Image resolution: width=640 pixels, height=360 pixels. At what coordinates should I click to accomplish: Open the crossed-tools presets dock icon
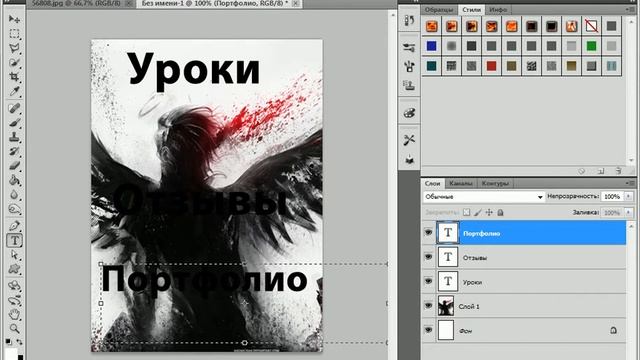point(409,140)
